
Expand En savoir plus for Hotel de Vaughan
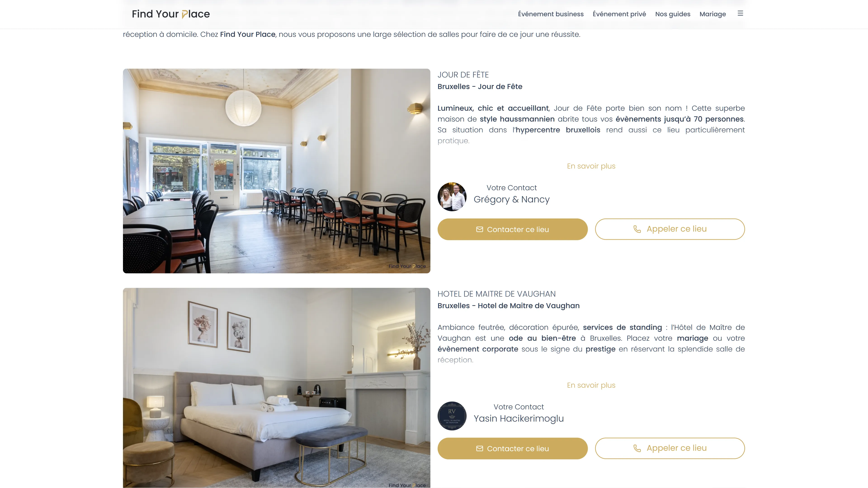click(x=591, y=385)
